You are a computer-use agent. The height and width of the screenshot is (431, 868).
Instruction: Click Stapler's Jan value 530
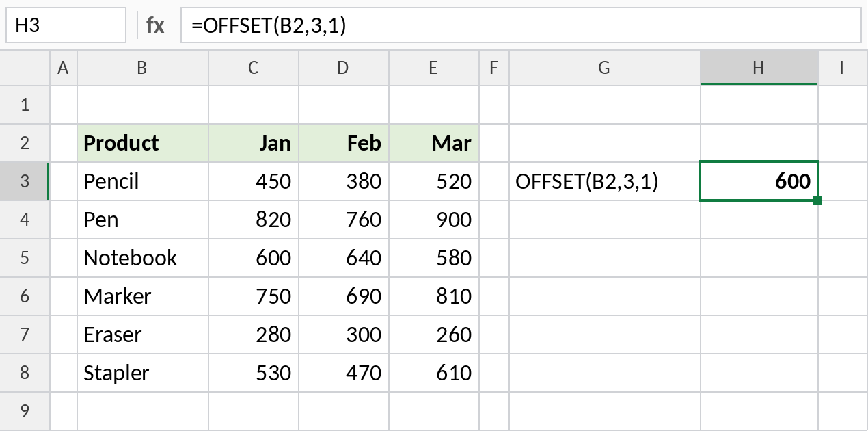pos(254,373)
